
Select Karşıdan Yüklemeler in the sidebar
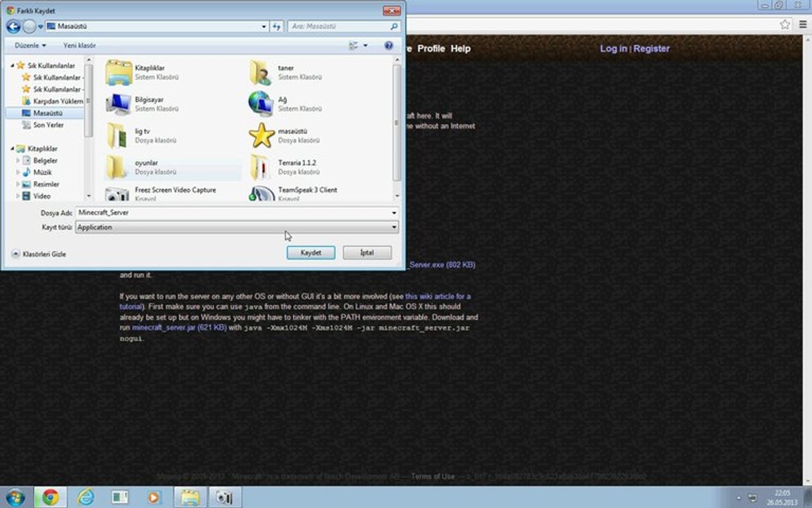(x=52, y=101)
